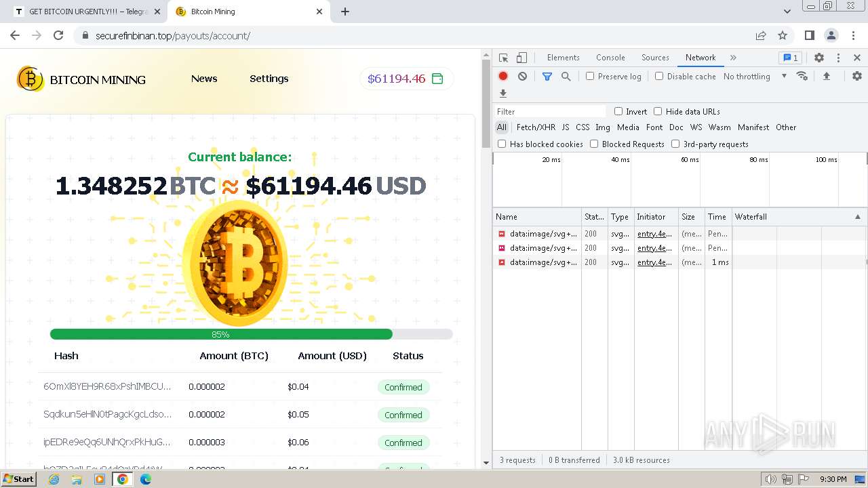The image size is (868, 488).
Task: Click the volume icon in system tray
Action: (771, 479)
